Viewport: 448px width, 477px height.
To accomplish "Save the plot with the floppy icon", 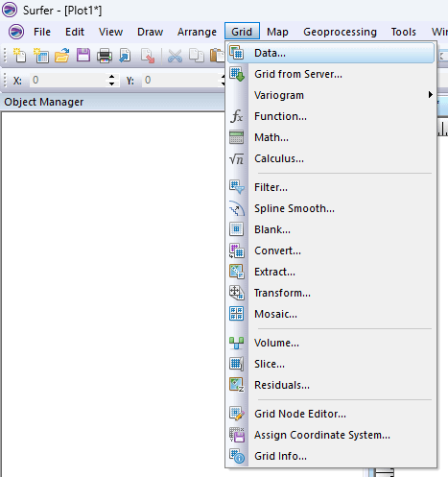I will [x=83, y=56].
